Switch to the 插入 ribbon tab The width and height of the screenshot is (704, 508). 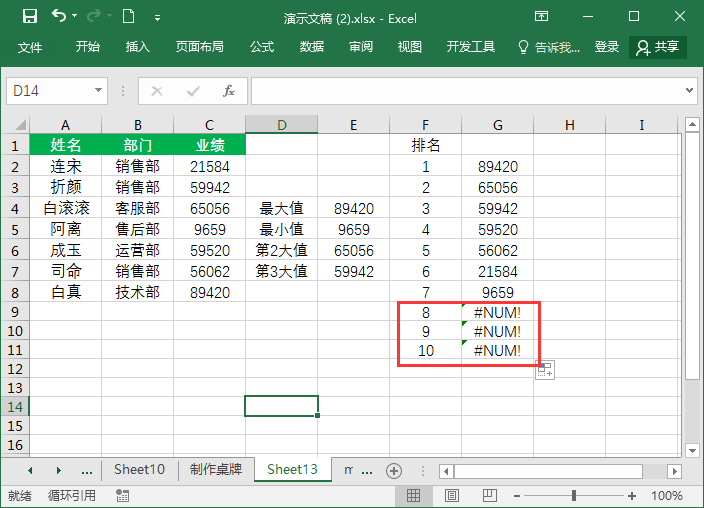[137, 46]
